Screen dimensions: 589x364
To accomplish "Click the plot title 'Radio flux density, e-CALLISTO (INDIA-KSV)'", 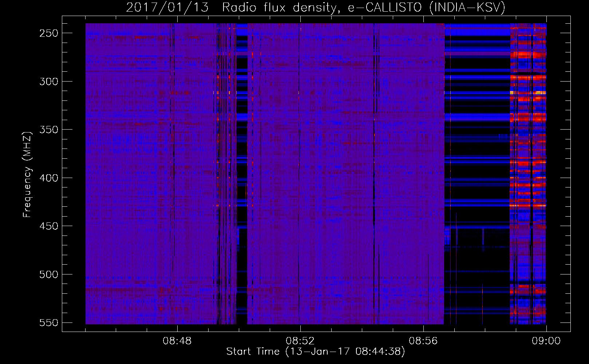I will (x=364, y=8).
